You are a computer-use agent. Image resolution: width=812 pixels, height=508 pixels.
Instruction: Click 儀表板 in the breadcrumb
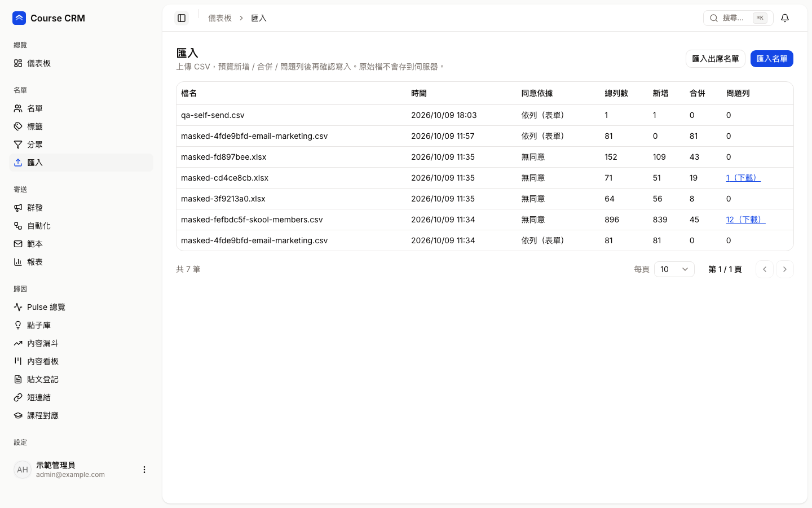[x=220, y=18]
